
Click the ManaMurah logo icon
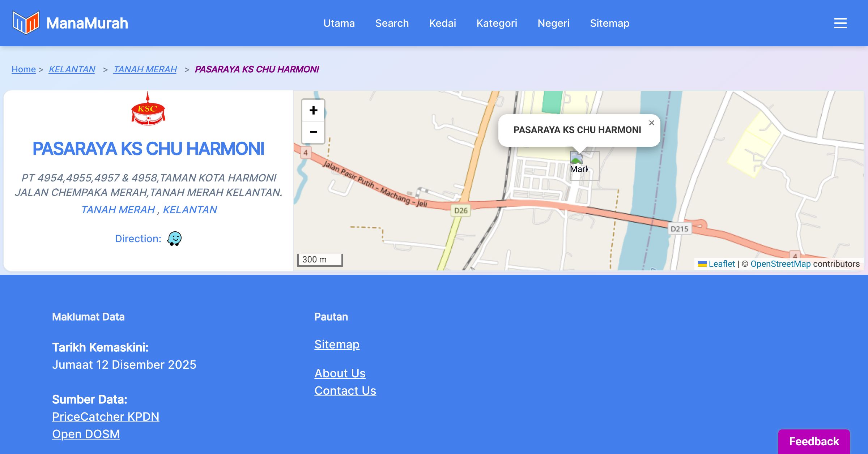point(26,23)
